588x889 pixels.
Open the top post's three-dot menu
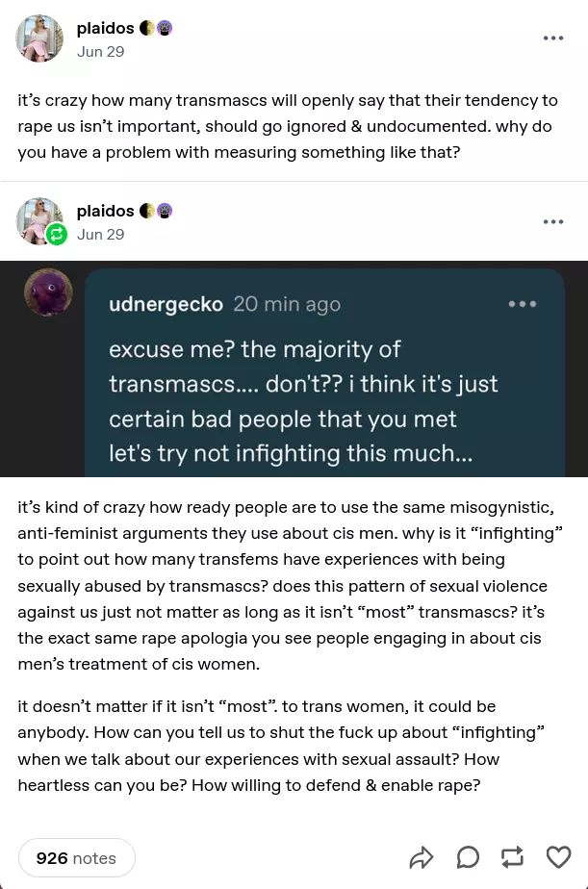point(553,38)
